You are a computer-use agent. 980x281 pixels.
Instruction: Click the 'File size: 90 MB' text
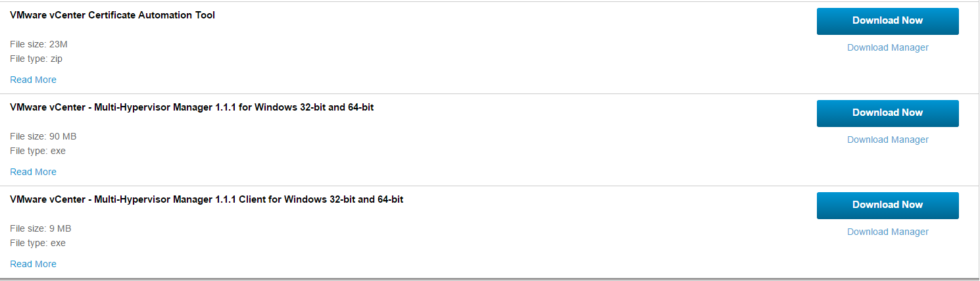pos(43,136)
